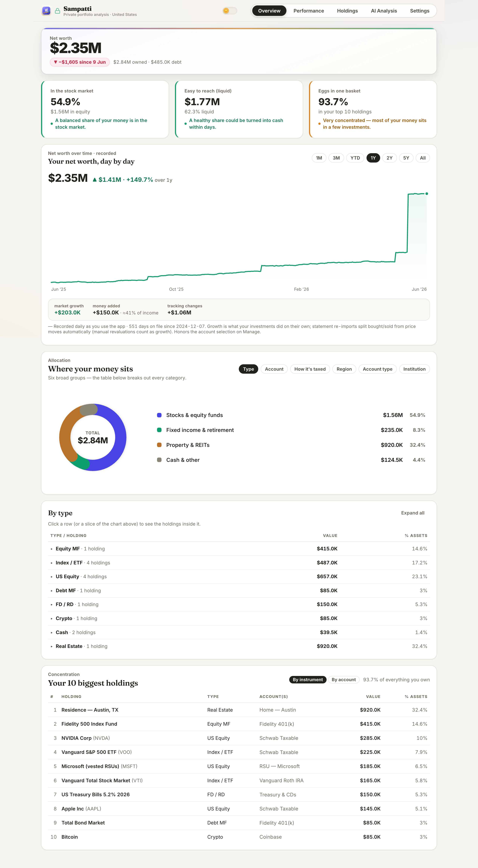
Task: Select the 3M time range
Action: (x=336, y=158)
